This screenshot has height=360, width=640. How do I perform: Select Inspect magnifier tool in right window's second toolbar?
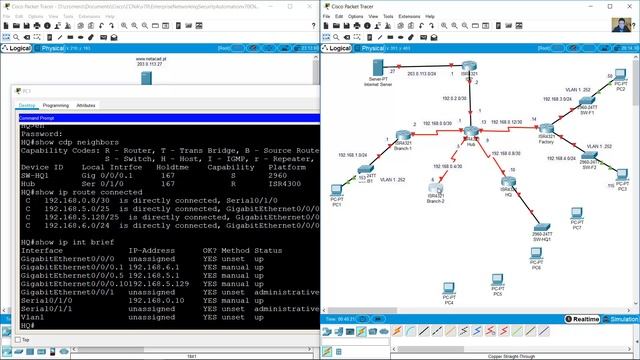coord(336,37)
